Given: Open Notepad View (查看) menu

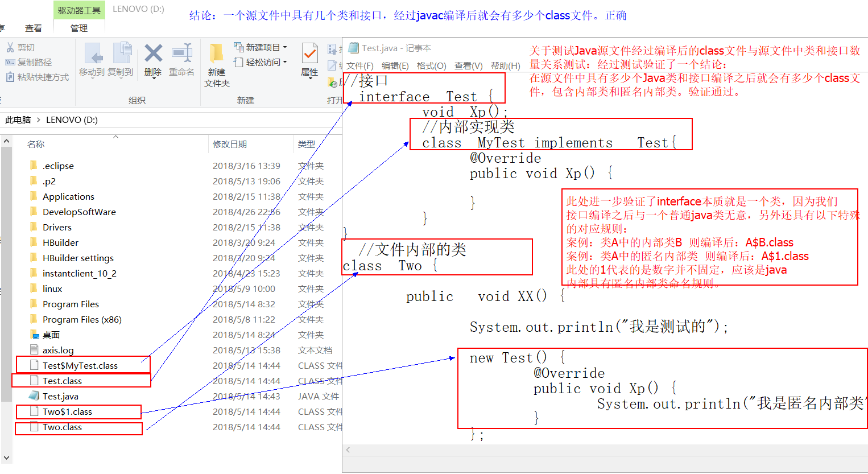Looking at the screenshot, I should (469, 66).
